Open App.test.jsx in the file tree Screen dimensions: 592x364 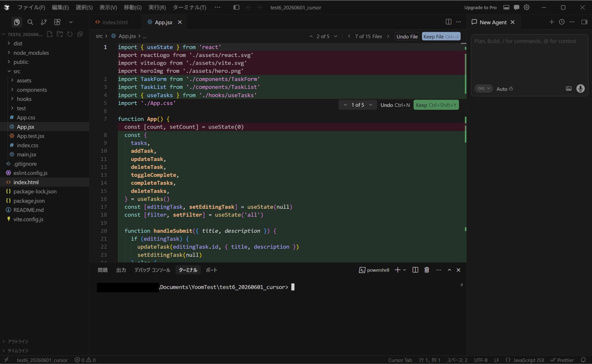click(x=45, y=136)
